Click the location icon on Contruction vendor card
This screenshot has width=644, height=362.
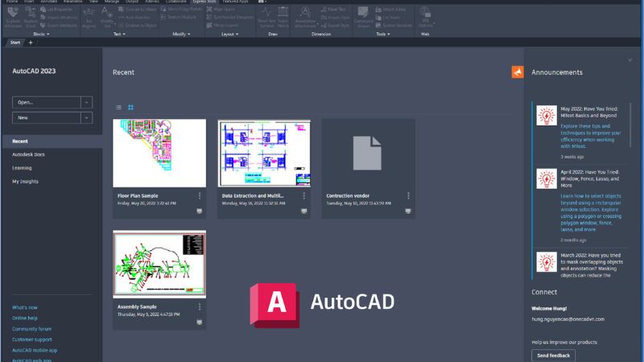[408, 211]
